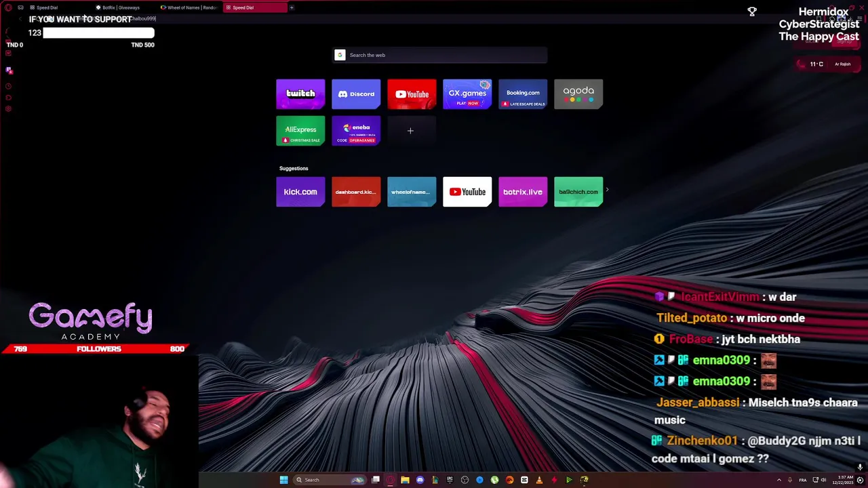Screen dimensions: 868x488
Task: Open Task View on the taskbar
Action: [376, 480]
